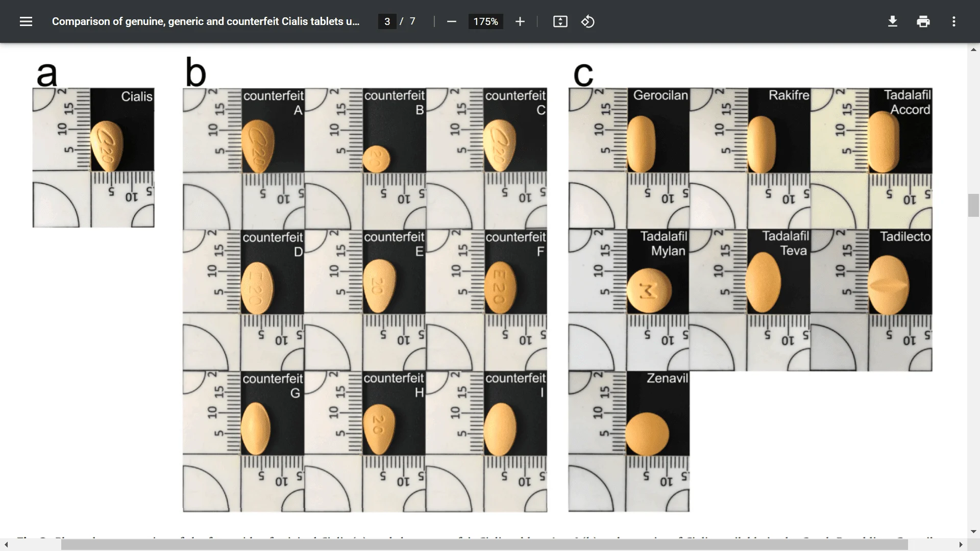Click the scroll left arrow
Screen dimensions: 980x551
[6, 545]
